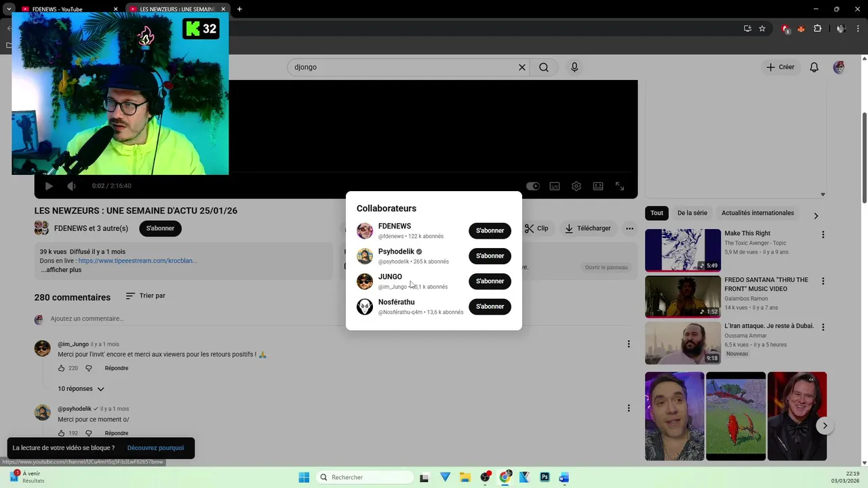The width and height of the screenshot is (868, 488).
Task: Dislike the @im_Jungo comment
Action: [x=88, y=368]
